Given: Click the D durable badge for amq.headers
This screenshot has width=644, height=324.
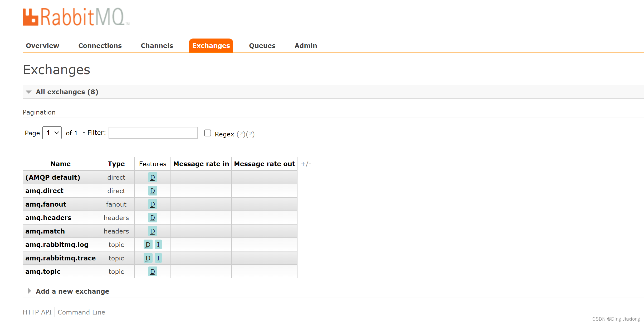Looking at the screenshot, I should point(153,218).
